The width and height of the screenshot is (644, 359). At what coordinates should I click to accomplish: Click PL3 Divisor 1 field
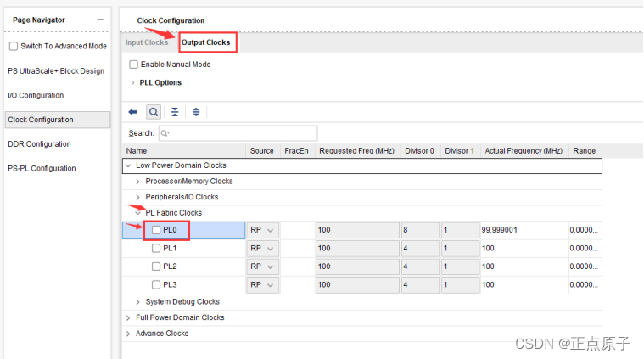coord(461,284)
